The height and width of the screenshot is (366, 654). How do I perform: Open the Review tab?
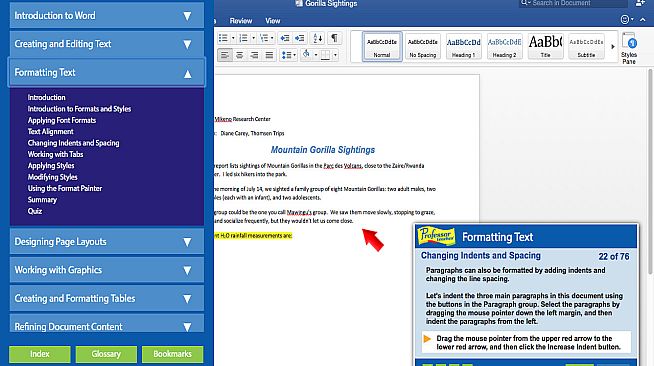click(241, 21)
